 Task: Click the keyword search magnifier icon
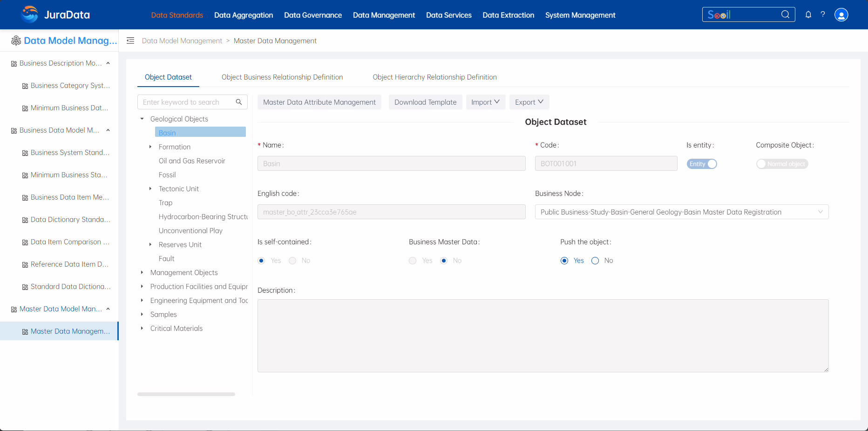[239, 102]
